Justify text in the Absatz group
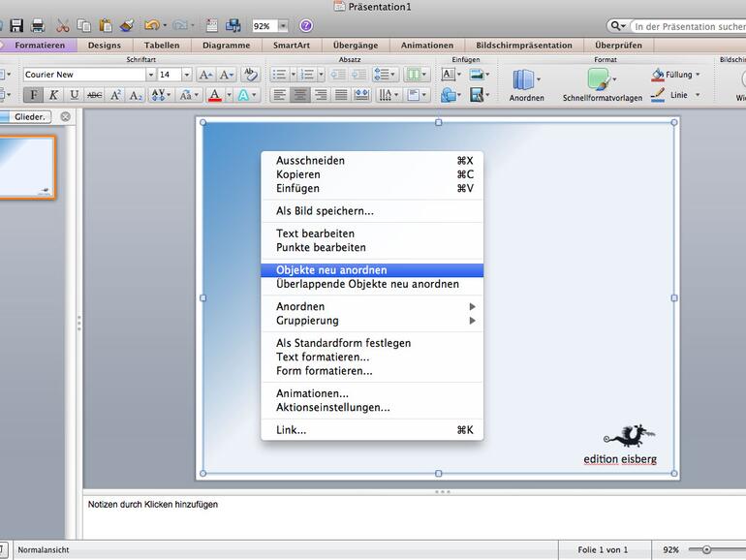Image resolution: width=746 pixels, height=560 pixels. 341,95
